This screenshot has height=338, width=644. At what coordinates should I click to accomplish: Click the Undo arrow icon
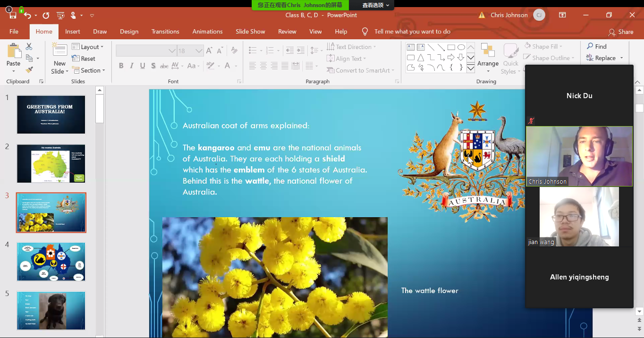[27, 16]
